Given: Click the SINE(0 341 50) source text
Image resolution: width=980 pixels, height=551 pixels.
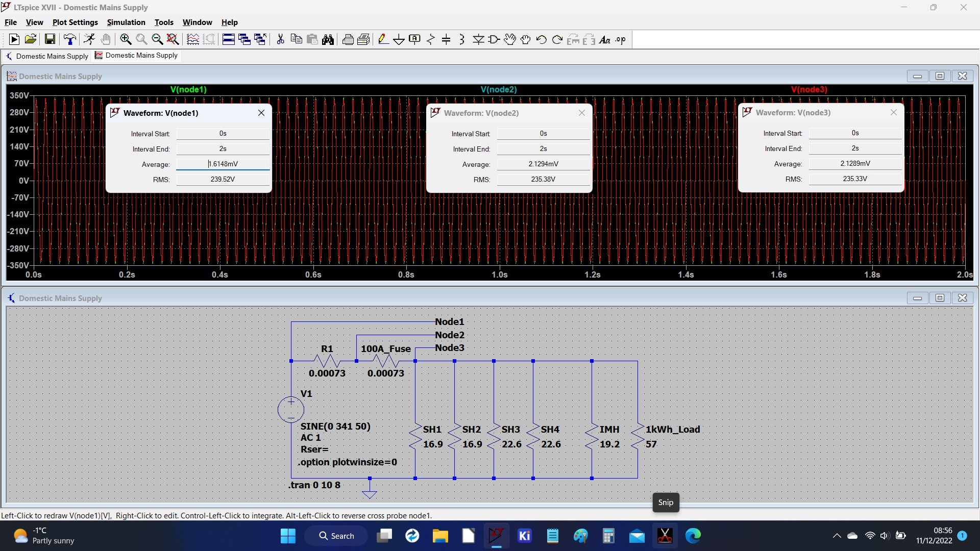Looking at the screenshot, I should (x=335, y=426).
